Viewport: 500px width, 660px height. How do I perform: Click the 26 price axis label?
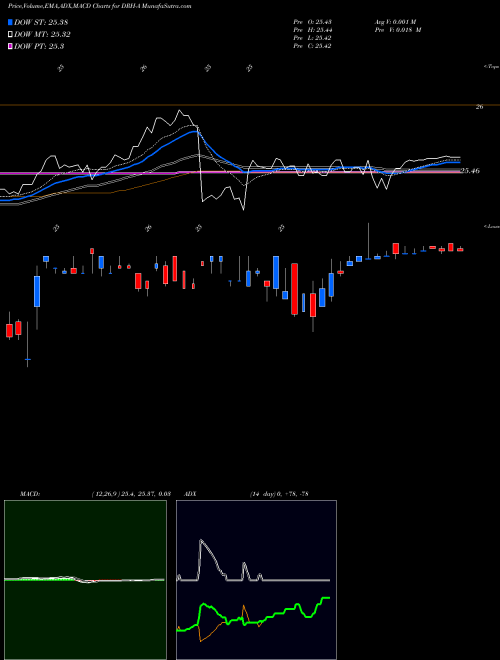click(x=479, y=107)
